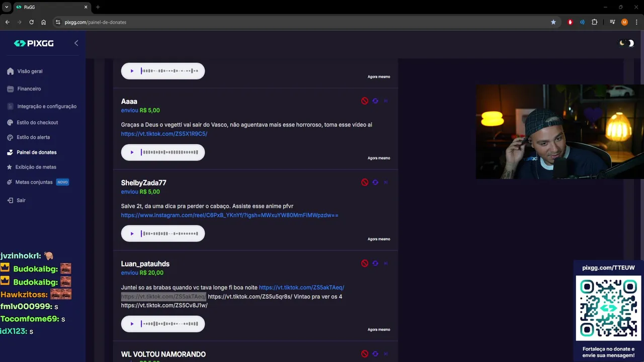Seek in Aaaa's audio waveform
The width and height of the screenshot is (644, 362).
[170, 152]
